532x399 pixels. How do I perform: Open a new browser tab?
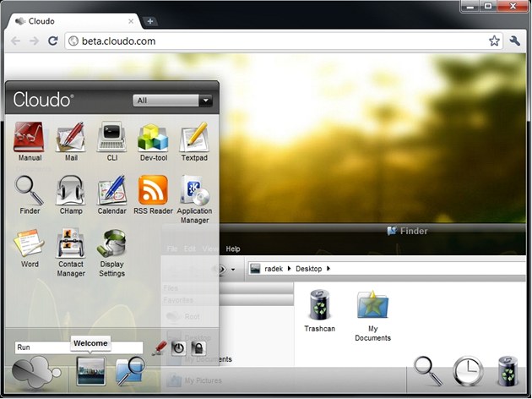point(150,21)
